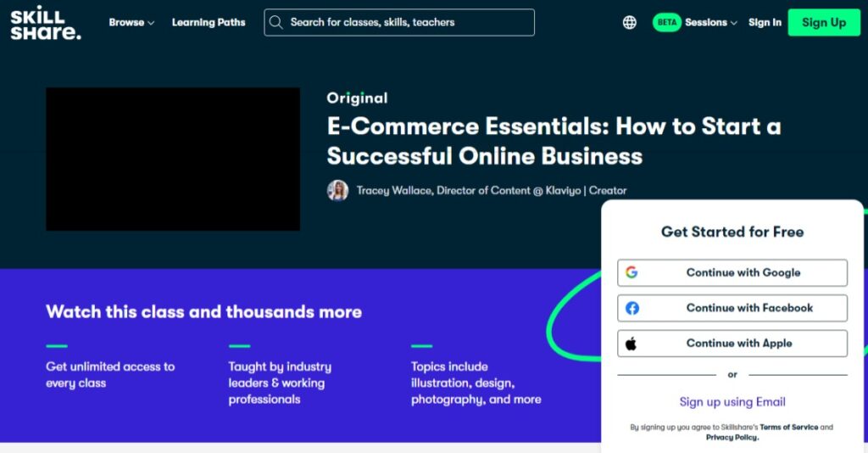Image resolution: width=868 pixels, height=453 pixels.
Task: Choose Continue with Facebook
Action: tap(732, 308)
